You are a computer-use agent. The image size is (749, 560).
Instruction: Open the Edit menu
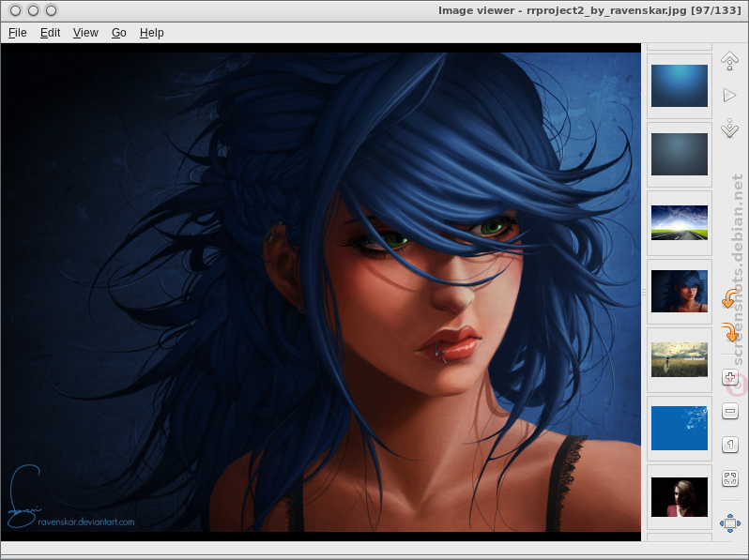click(x=50, y=33)
